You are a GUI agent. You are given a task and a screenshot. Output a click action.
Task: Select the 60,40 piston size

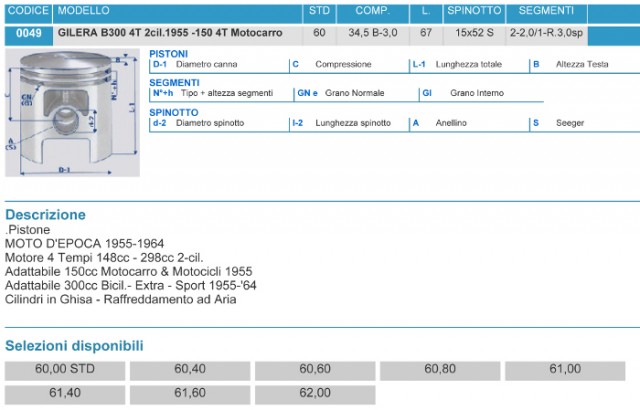click(x=190, y=369)
